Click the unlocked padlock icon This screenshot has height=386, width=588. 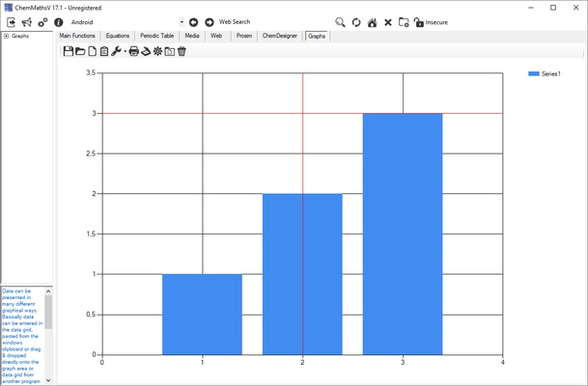418,22
